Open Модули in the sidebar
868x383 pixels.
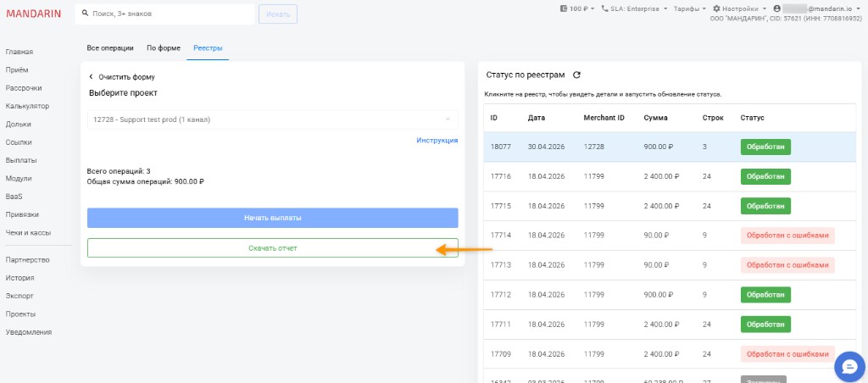[19, 178]
